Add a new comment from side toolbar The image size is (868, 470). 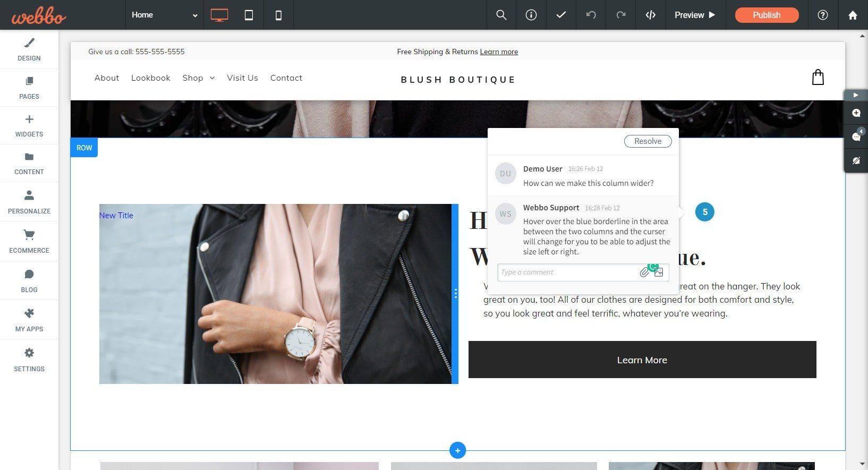click(856, 113)
